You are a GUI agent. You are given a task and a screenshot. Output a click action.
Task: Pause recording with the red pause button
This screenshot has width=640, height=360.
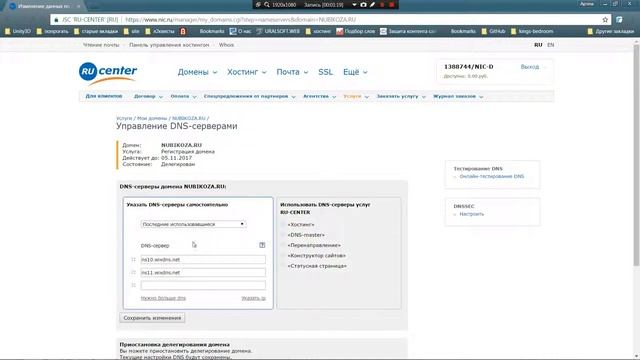[382, 4]
